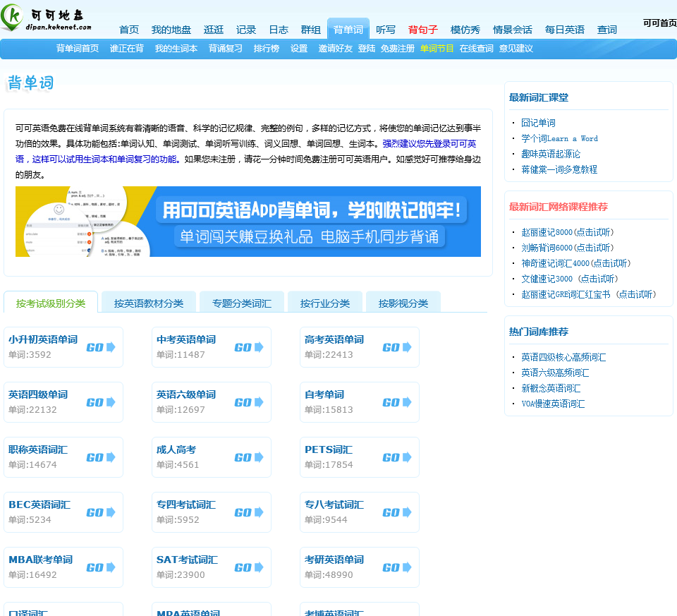The width and height of the screenshot is (677, 616).
Task: Click GO arrow for 高考英语单词
Action: coord(397,347)
